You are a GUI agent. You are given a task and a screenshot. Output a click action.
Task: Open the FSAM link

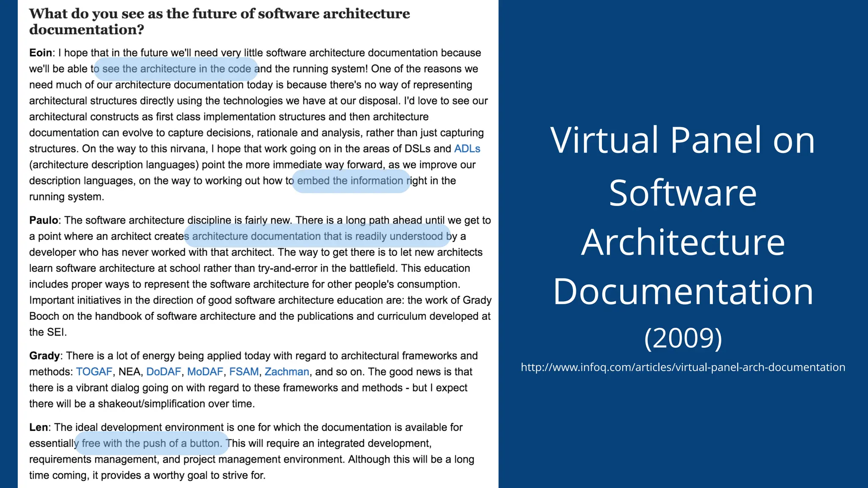[x=244, y=372]
